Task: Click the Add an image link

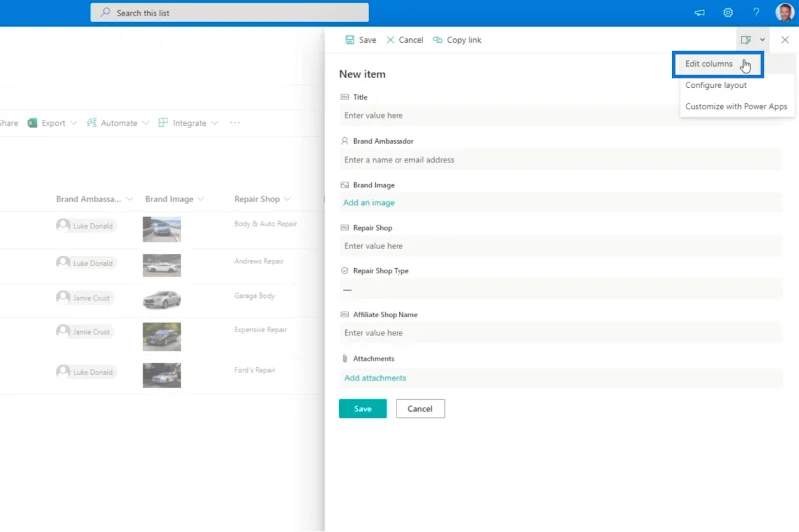Action: 369,202
